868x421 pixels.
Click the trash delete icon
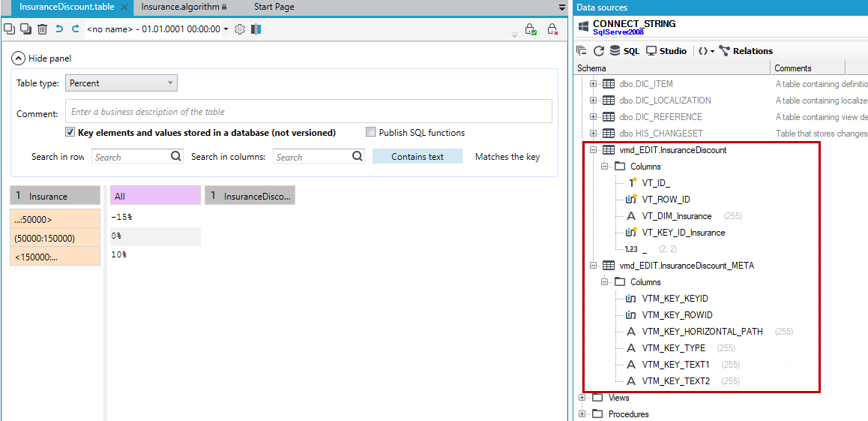pyautogui.click(x=43, y=29)
